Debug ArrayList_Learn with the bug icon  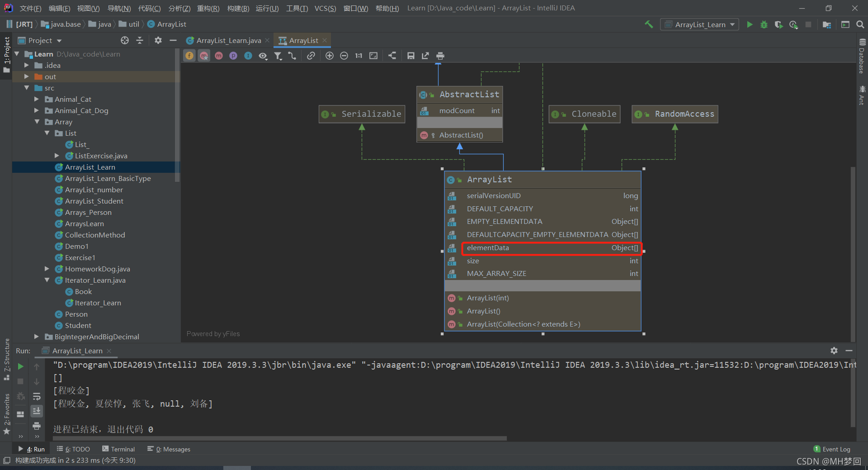tap(764, 24)
